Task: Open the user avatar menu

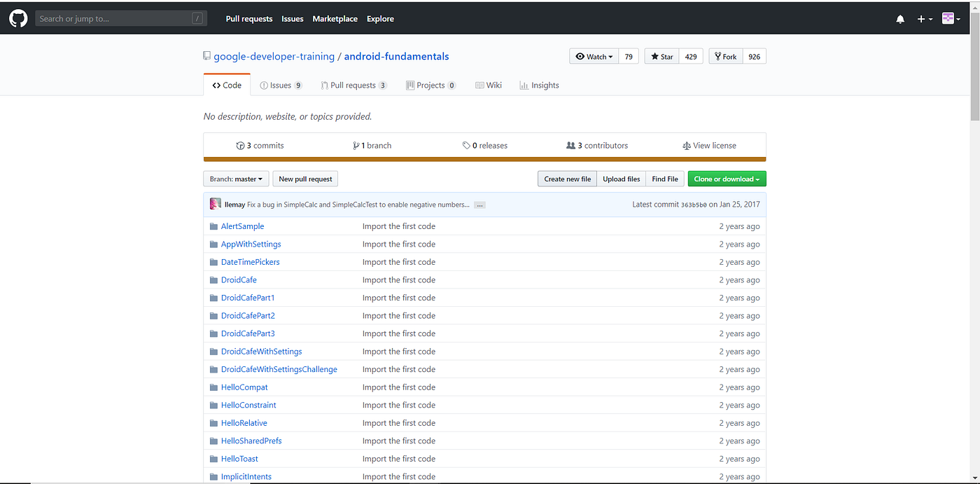Action: click(x=951, y=19)
